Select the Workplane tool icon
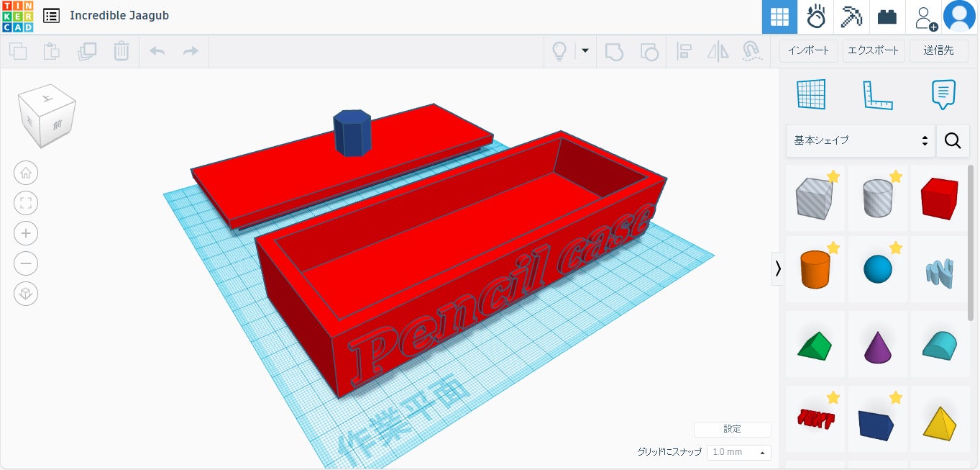 pyautogui.click(x=811, y=94)
